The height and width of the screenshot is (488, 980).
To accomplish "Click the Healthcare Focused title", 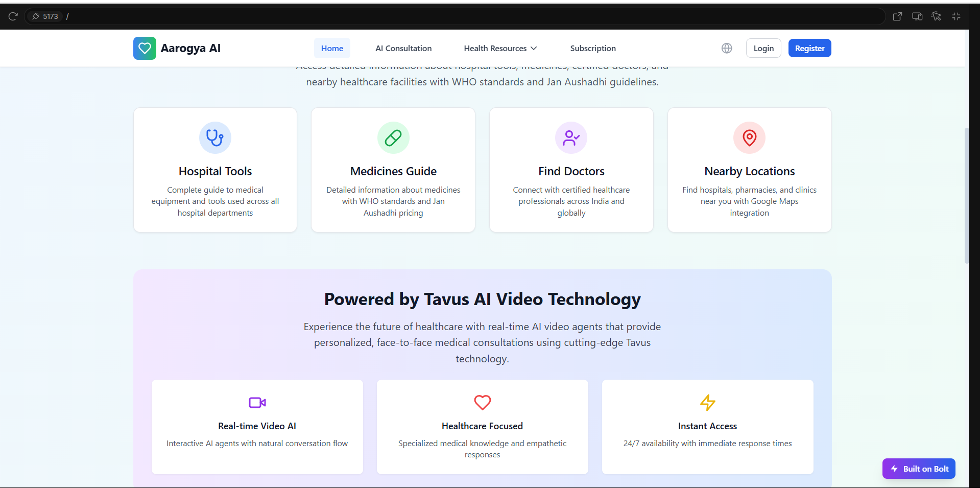I will [482, 426].
